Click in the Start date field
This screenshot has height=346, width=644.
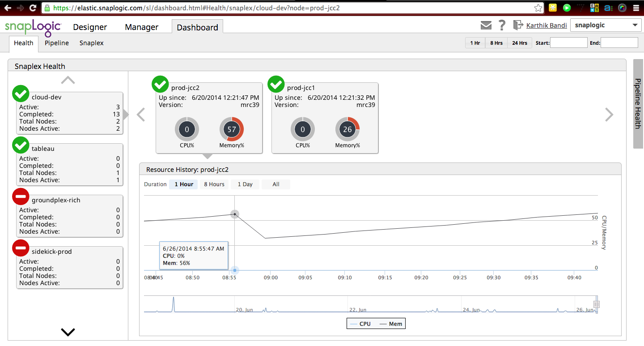tap(568, 43)
